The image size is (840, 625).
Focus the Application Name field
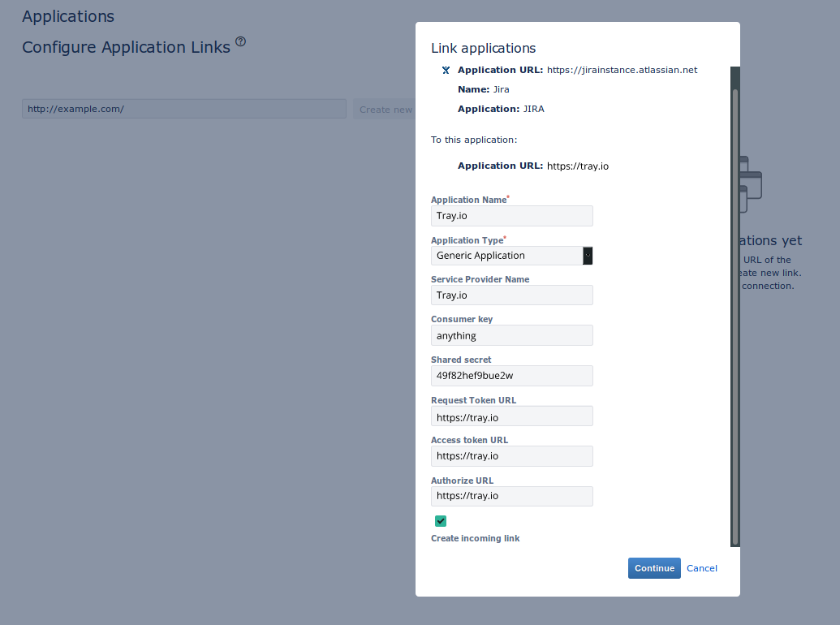tap(511, 216)
